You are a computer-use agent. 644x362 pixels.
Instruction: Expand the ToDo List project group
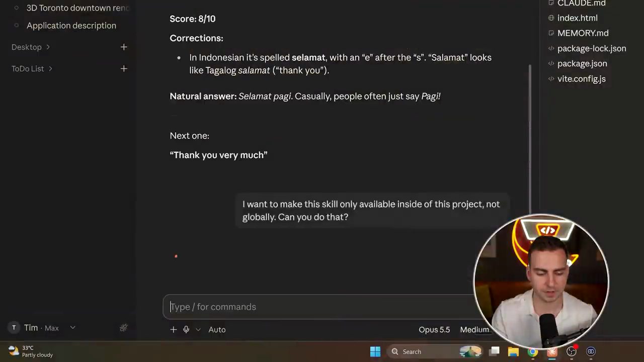coord(32,68)
